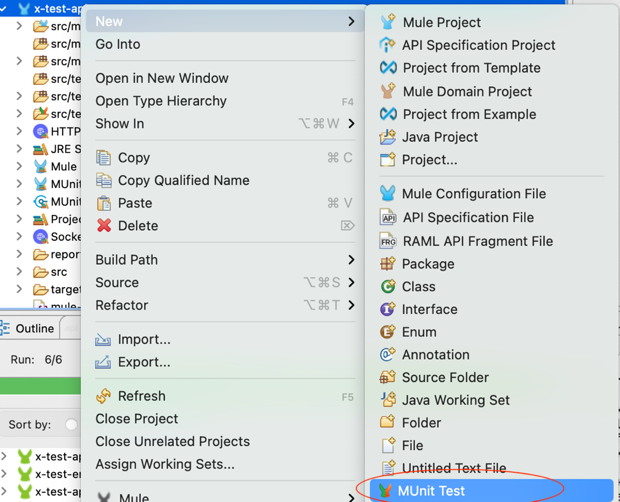Expand the src folder node
This screenshot has width=620, height=502.
(19, 272)
